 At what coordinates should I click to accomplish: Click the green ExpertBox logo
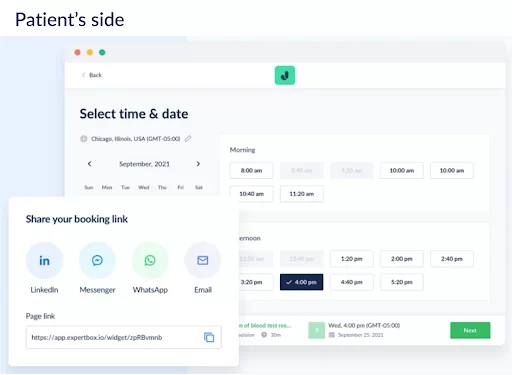click(285, 75)
